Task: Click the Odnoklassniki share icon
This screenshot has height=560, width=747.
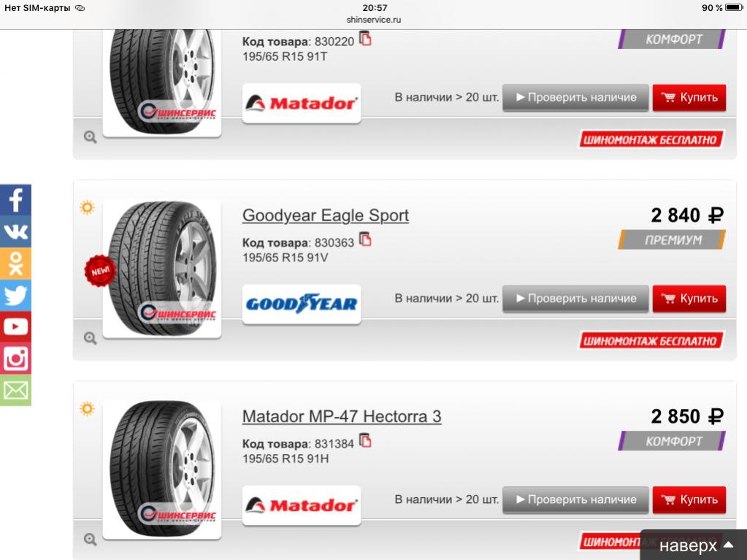Action: 15,264
